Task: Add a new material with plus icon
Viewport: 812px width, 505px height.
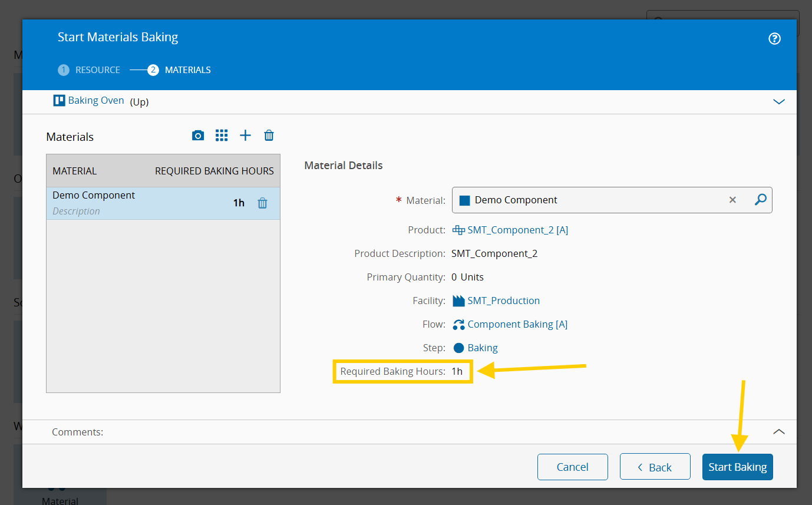Action: point(245,136)
